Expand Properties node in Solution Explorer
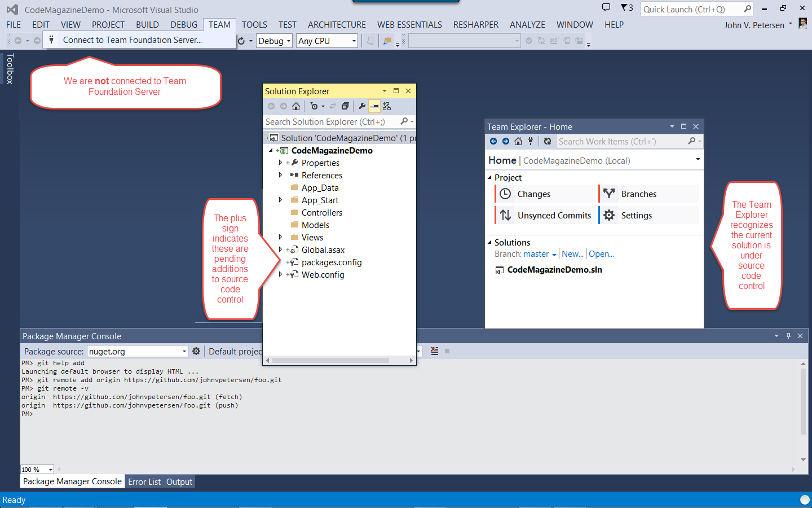 pos(280,163)
